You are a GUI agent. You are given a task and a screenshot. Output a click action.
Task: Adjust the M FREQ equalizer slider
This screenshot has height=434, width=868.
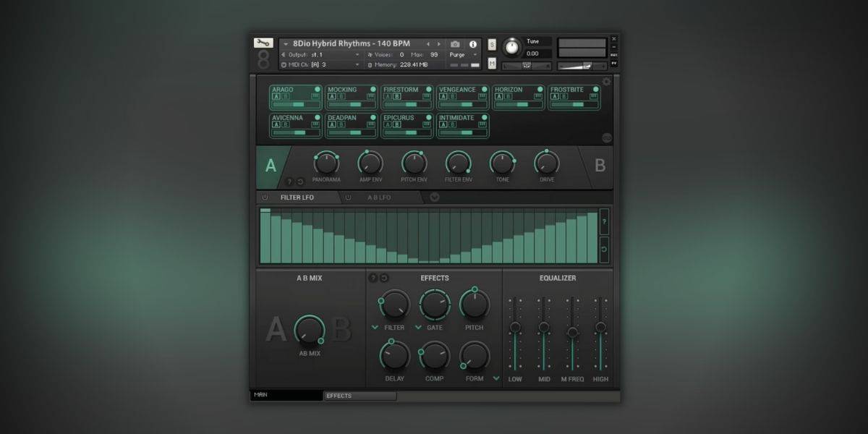point(572,333)
